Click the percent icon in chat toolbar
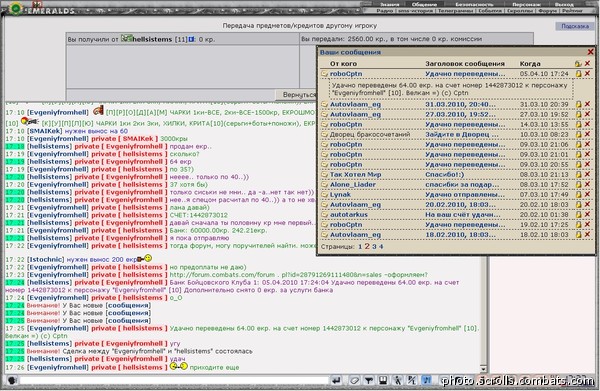Screen dimensions: 600x391 412,380
